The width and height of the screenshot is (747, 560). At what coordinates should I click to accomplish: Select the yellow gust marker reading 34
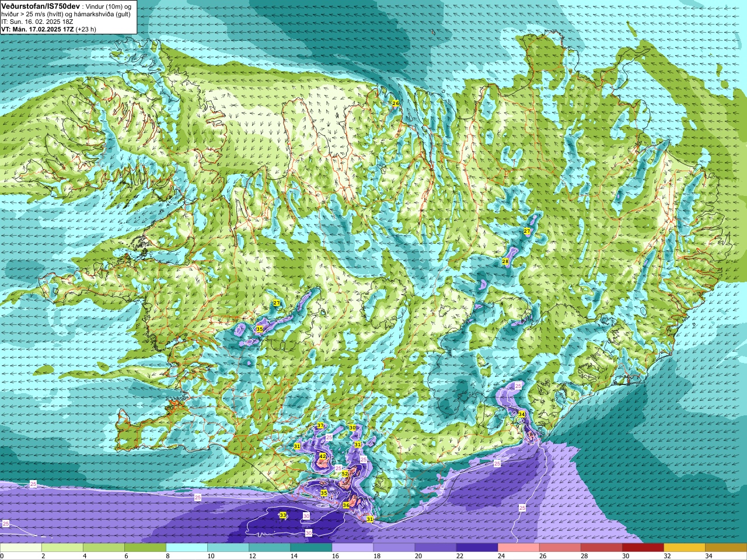[x=522, y=414]
